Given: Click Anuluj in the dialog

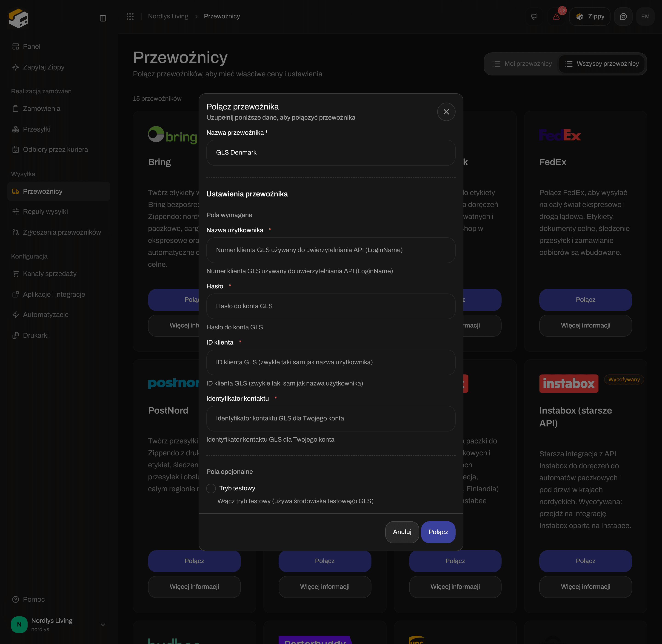Looking at the screenshot, I should 402,532.
